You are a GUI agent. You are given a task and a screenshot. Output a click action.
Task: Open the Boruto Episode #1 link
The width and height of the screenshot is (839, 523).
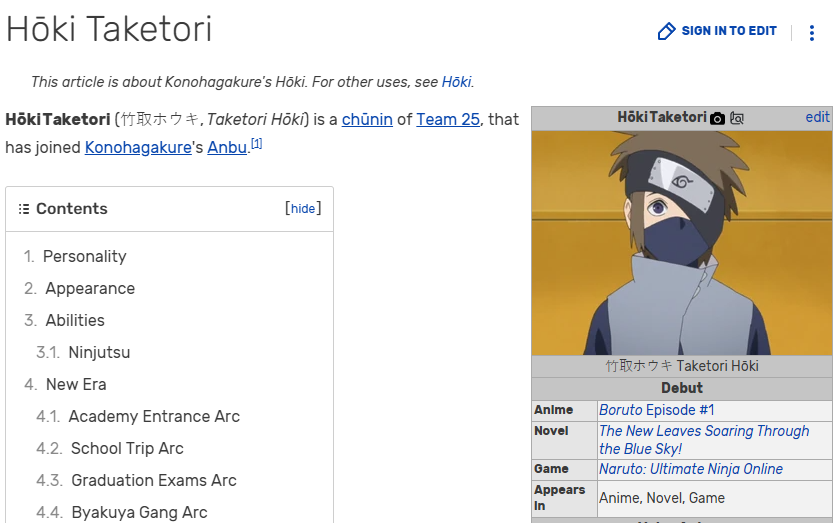657,410
